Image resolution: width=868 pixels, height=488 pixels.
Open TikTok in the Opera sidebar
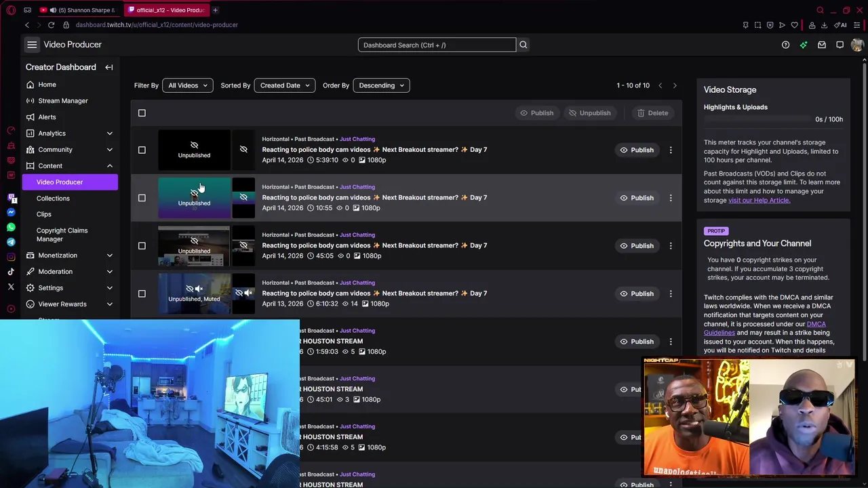11,272
